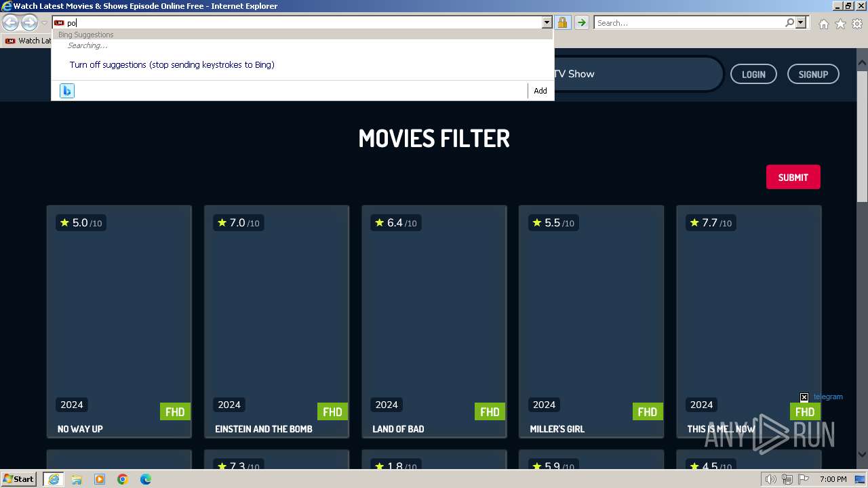Open the MILLER'S GIRL title
This screenshot has width=868, height=488.
point(557,429)
